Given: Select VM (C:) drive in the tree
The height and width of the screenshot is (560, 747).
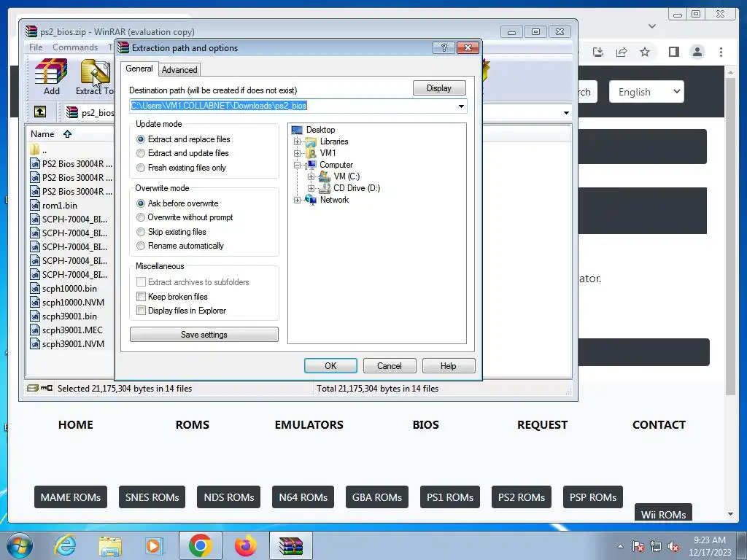Looking at the screenshot, I should tap(347, 176).
